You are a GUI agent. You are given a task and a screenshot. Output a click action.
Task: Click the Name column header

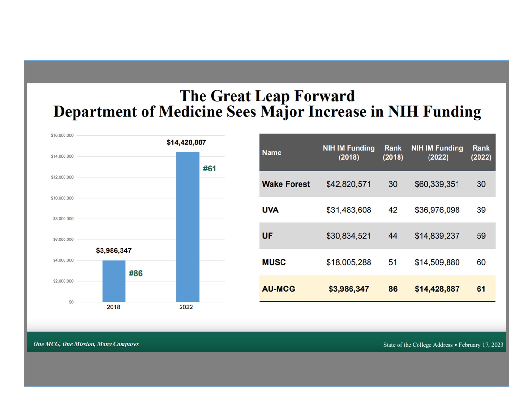pyautogui.click(x=271, y=152)
